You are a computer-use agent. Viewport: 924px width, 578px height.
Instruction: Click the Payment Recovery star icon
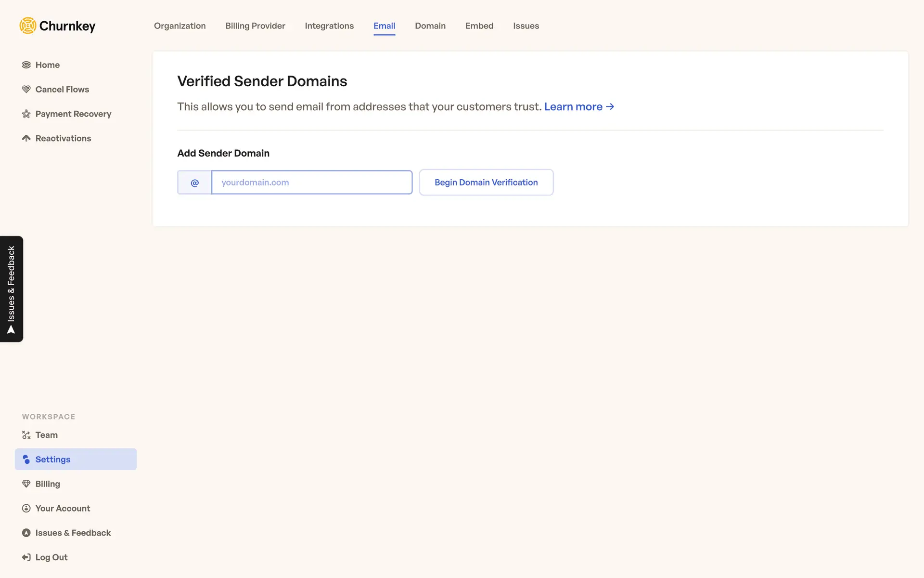pyautogui.click(x=26, y=114)
